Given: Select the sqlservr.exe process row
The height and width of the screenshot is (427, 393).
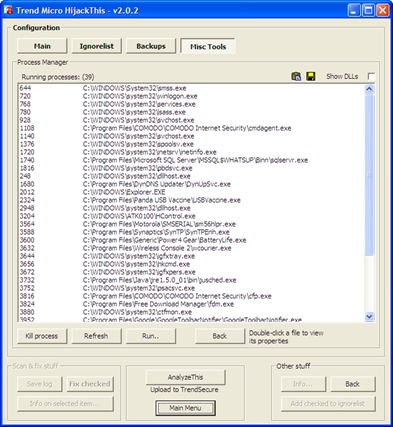Looking at the screenshot, I should [x=192, y=160].
